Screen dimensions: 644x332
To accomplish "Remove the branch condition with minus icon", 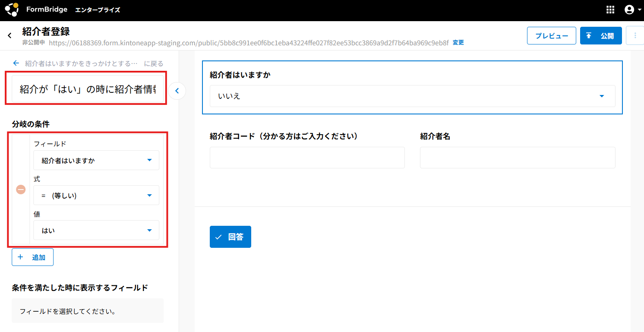I will tap(21, 190).
